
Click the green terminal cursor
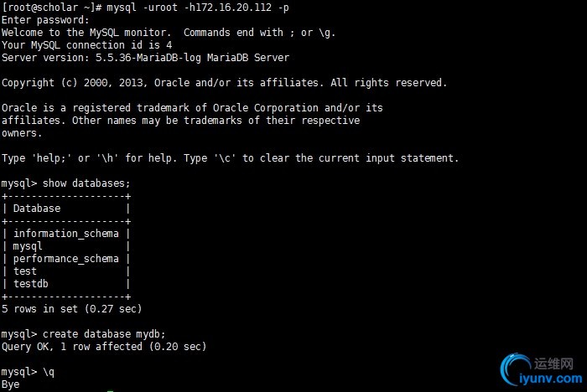pos(110,389)
